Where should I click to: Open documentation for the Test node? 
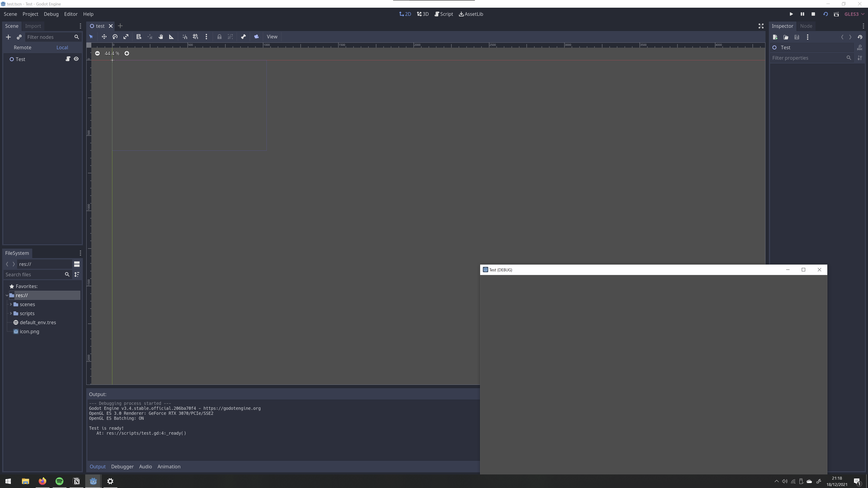(x=860, y=47)
